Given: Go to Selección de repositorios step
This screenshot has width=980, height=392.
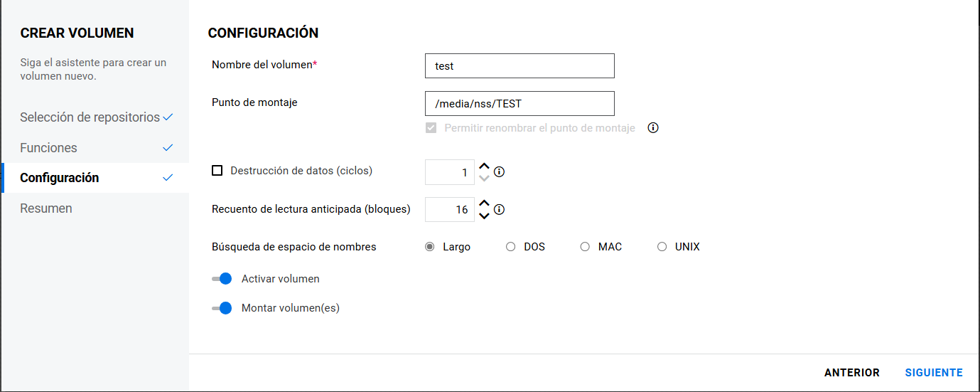Looking at the screenshot, I should tap(90, 117).
